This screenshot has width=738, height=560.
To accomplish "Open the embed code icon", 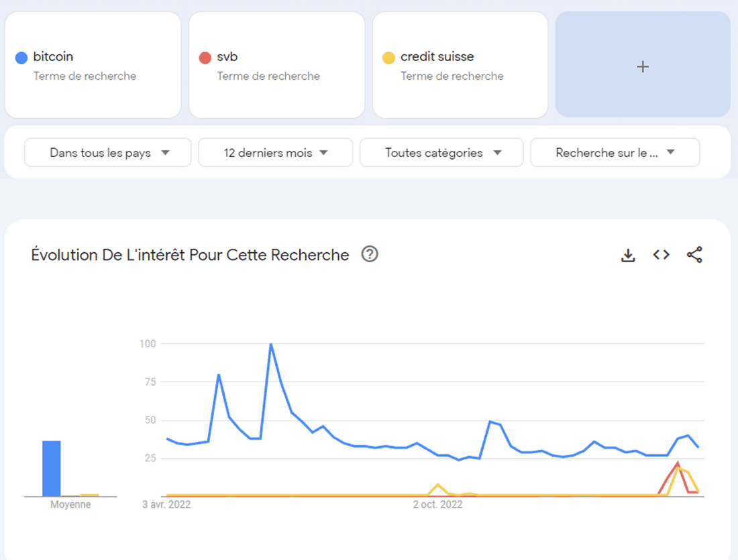I will 661,255.
